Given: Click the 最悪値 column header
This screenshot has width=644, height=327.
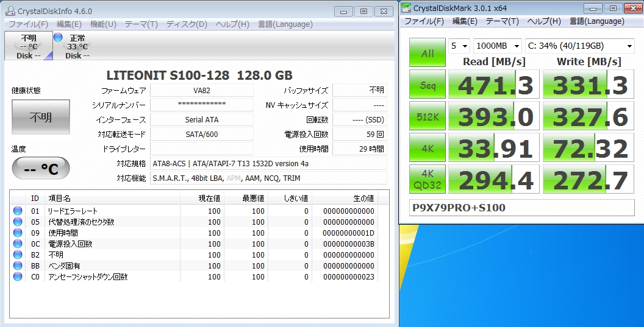Looking at the screenshot, I should tap(246, 199).
